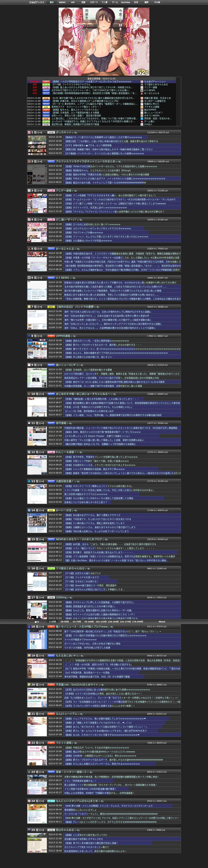Click アニ漫 category badge beside びこ速
The width and height of the screenshot is (208, 868).
(x=51, y=220)
